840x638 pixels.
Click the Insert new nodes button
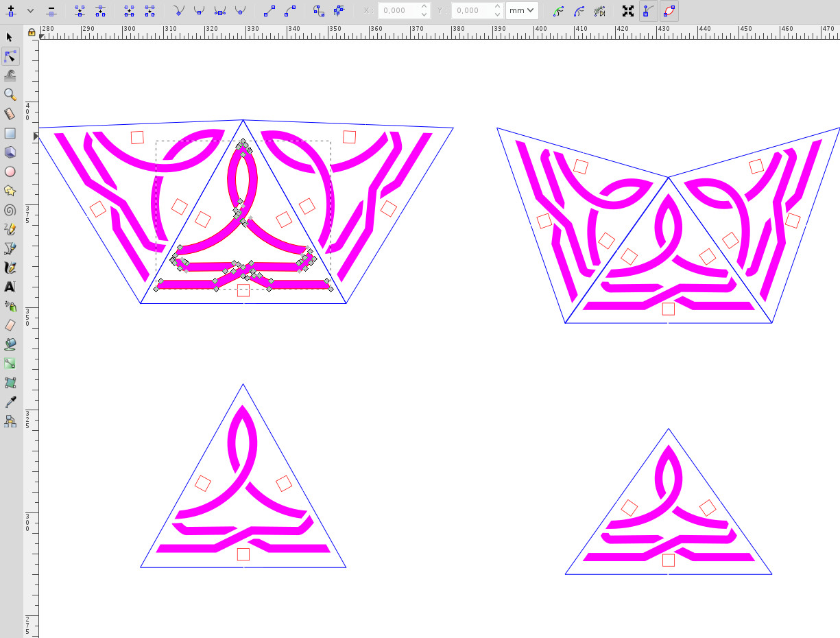click(x=10, y=11)
